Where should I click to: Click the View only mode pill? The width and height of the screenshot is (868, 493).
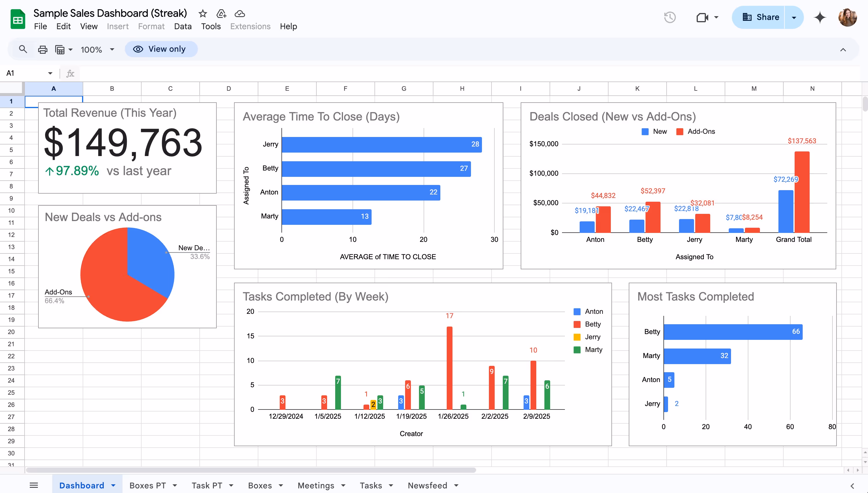coord(161,49)
